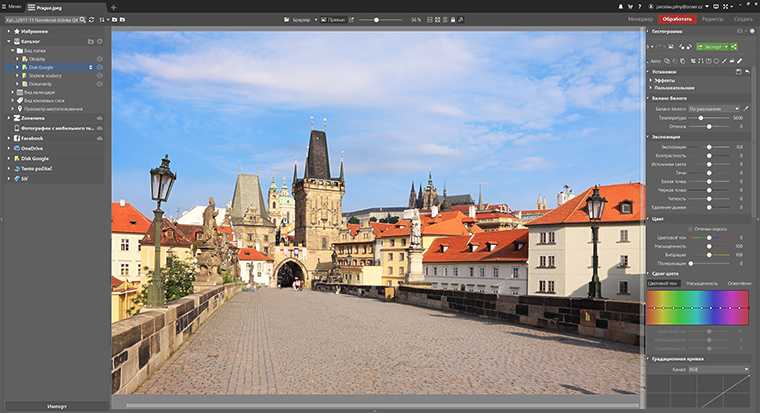Open a new tab with plus button
The height and width of the screenshot is (413, 760).
(113, 7)
